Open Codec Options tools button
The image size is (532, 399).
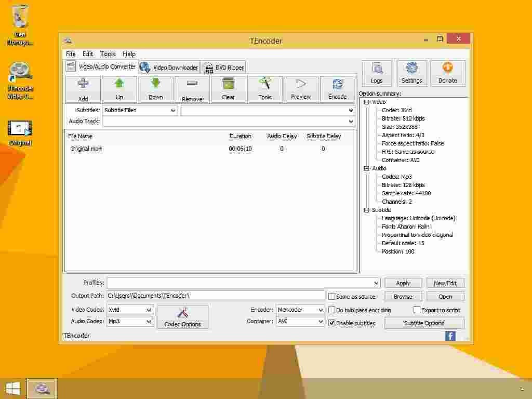[182, 316]
